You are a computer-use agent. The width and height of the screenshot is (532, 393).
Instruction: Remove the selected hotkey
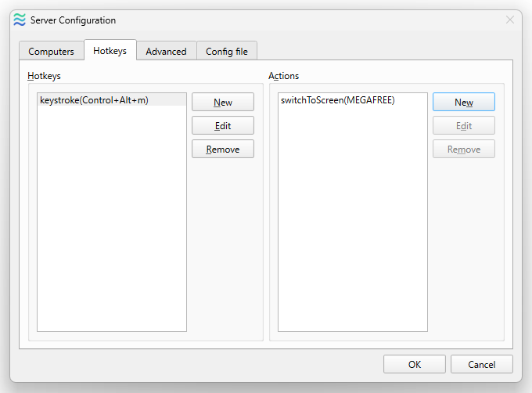click(223, 150)
